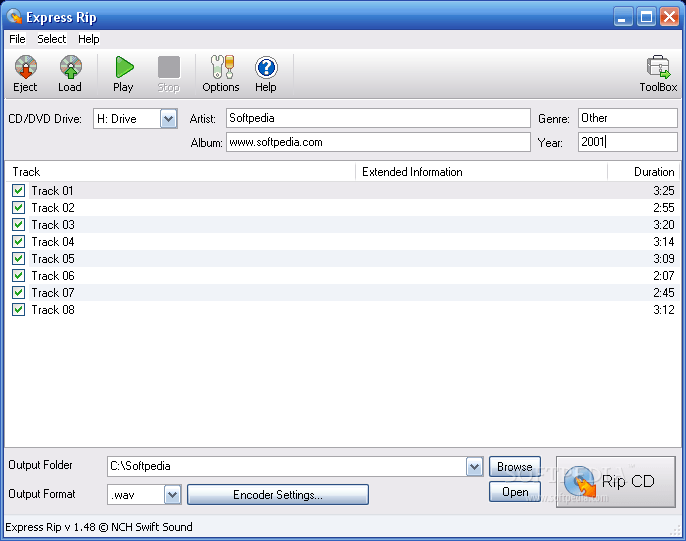Open the ToolBox icon
The height and width of the screenshot is (541, 686).
[x=658, y=67]
